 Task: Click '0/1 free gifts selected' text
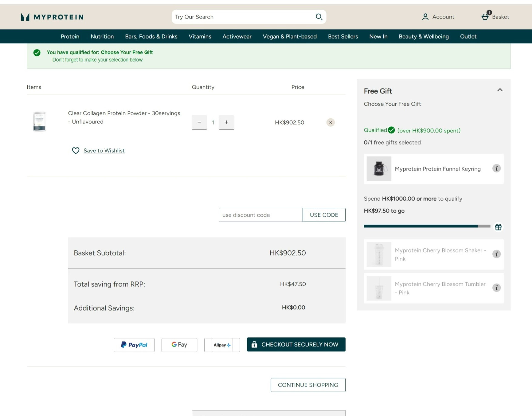(392, 143)
